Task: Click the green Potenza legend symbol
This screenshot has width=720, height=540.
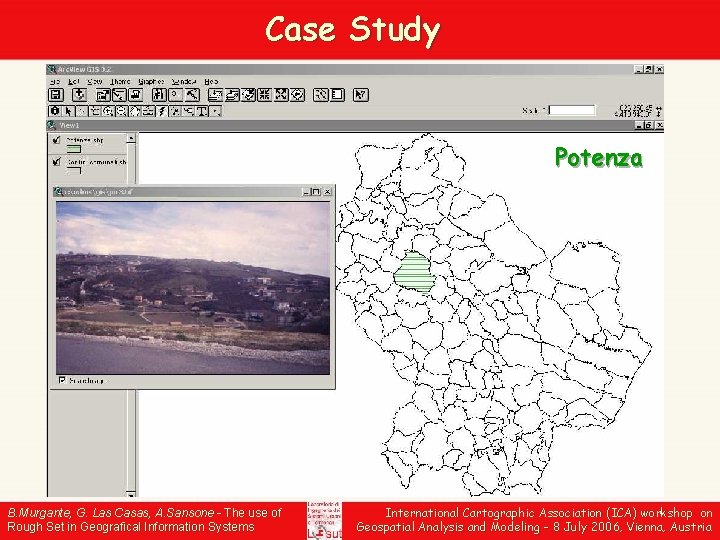Action: click(73, 149)
